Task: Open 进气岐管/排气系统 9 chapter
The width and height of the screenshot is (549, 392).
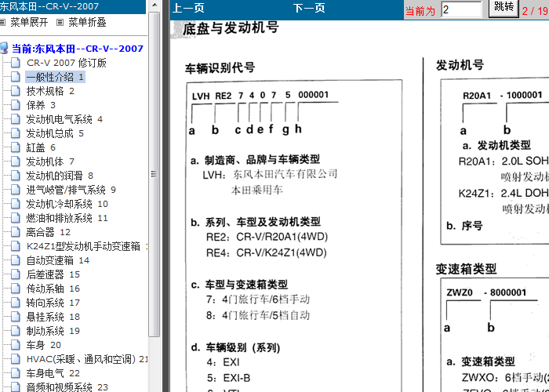Action: 71,190
